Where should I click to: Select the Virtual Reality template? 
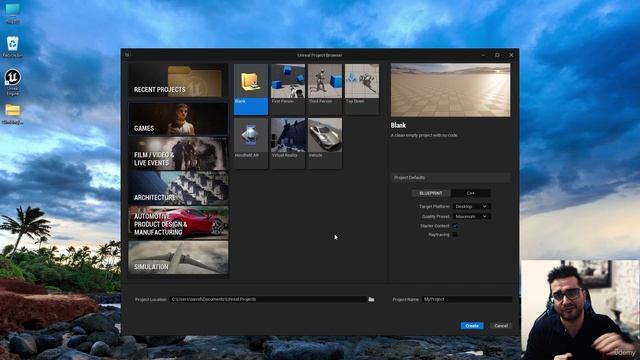click(x=288, y=143)
